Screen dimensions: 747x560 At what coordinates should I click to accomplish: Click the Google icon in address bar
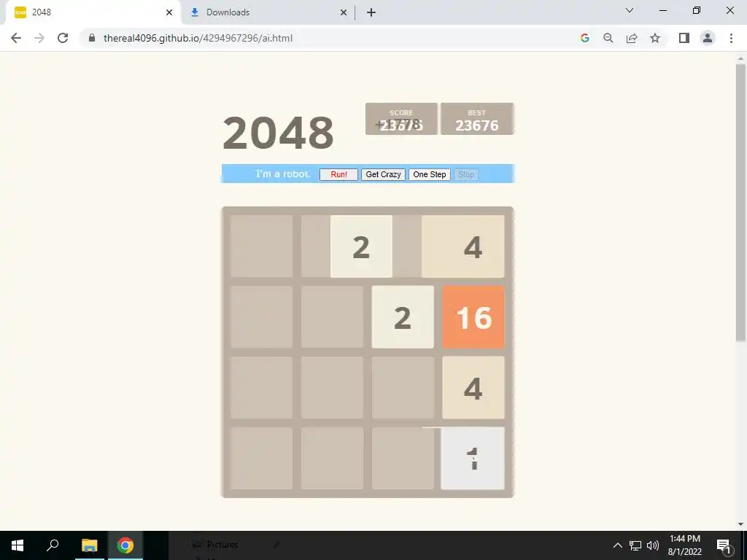pyautogui.click(x=584, y=38)
